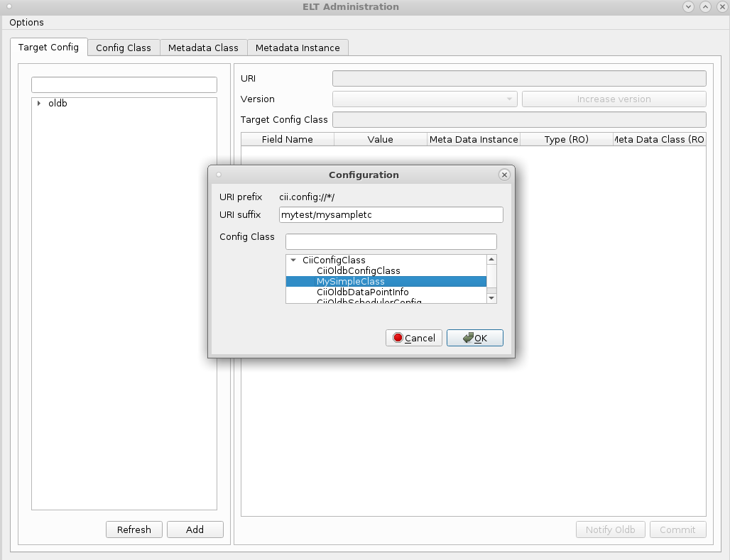
Task: Click the OK button in Configuration dialog
Action: pos(474,338)
